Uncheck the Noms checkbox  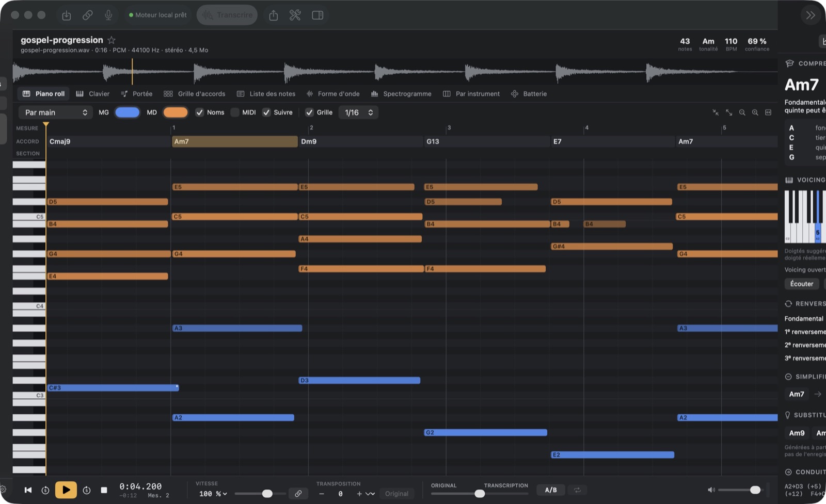199,112
